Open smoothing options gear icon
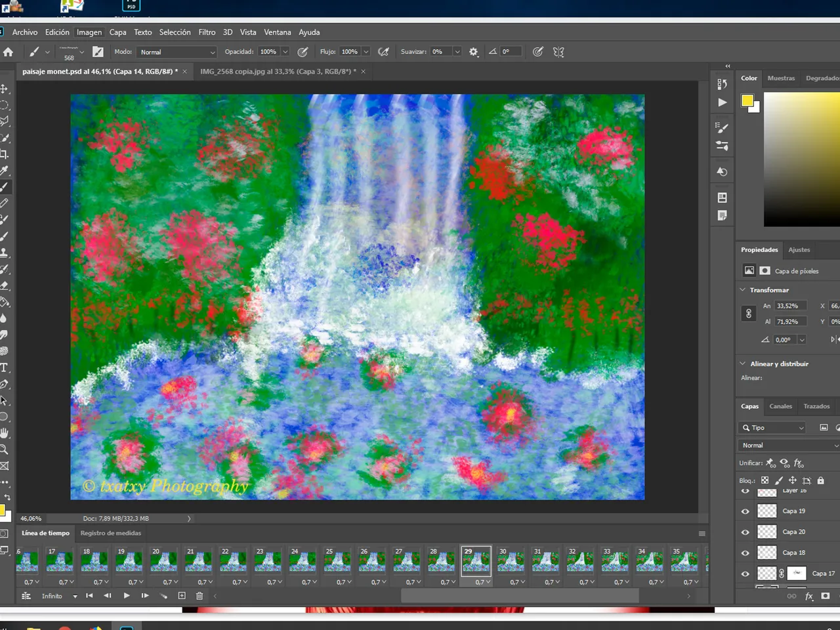The image size is (840, 630). pos(473,52)
